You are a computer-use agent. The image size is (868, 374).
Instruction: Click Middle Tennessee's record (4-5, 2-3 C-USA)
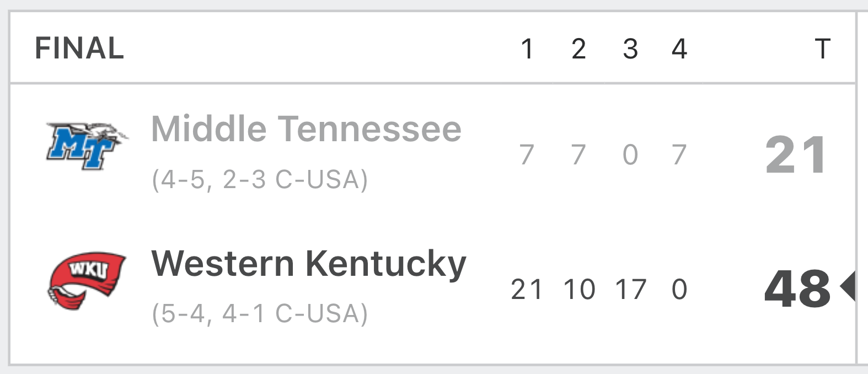coord(260,179)
